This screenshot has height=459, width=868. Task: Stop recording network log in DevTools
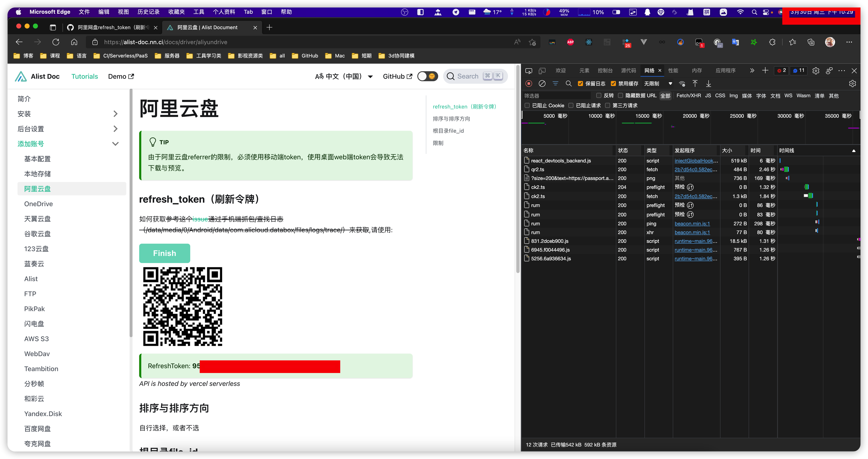tap(529, 84)
